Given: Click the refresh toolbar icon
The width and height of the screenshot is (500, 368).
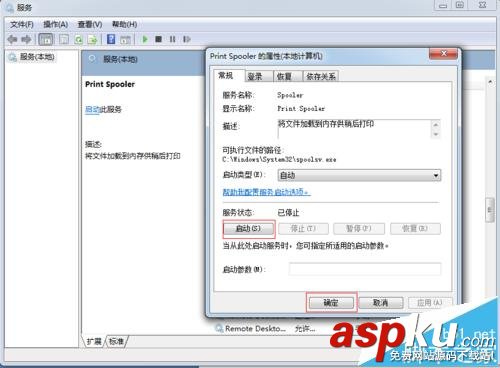Looking at the screenshot, I should (78, 39).
